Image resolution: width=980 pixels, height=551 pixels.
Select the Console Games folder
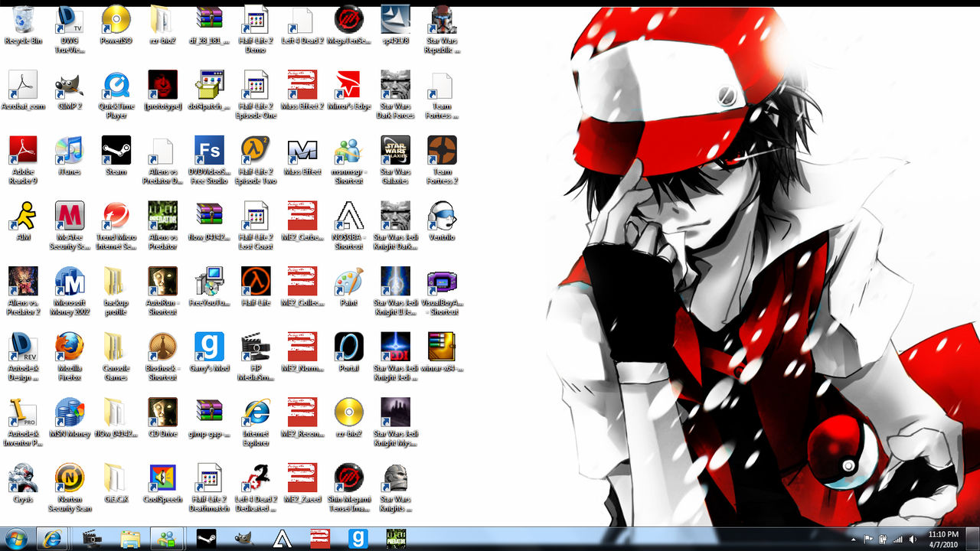pyautogui.click(x=116, y=357)
